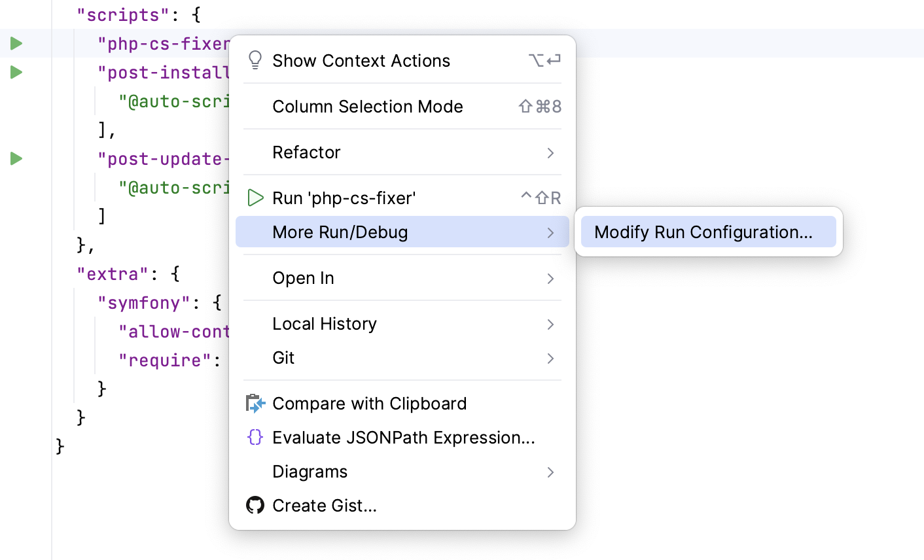
Task: Click the "php-cs-fixer key text in editor
Action: coord(164,43)
